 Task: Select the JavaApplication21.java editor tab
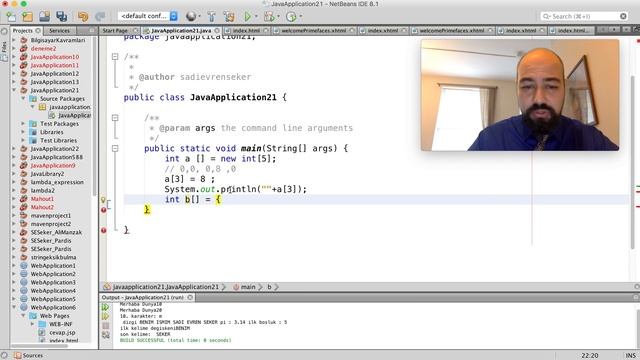pyautogui.click(x=181, y=31)
